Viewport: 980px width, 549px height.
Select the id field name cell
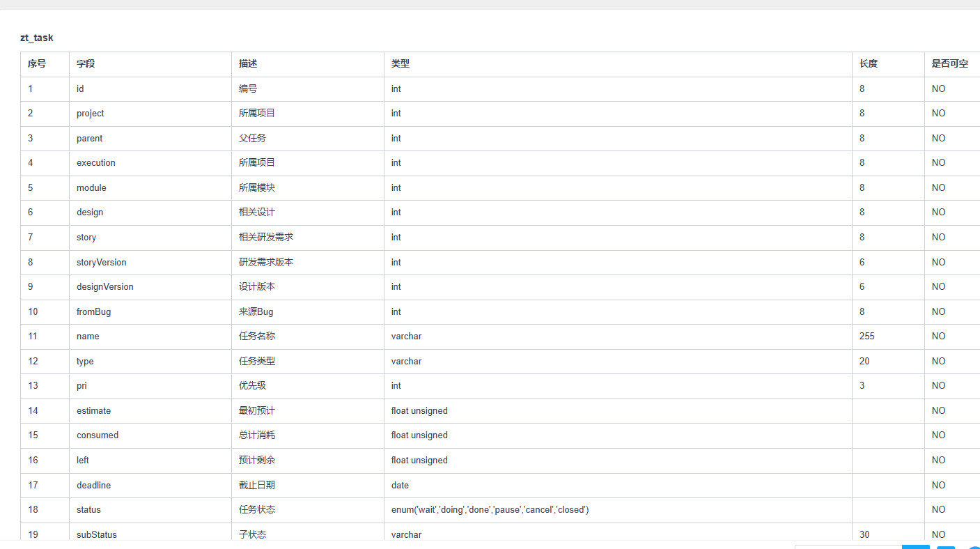79,88
